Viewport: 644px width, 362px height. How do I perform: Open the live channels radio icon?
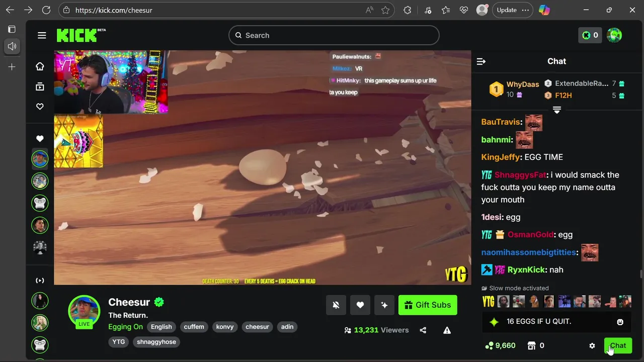(x=40, y=281)
